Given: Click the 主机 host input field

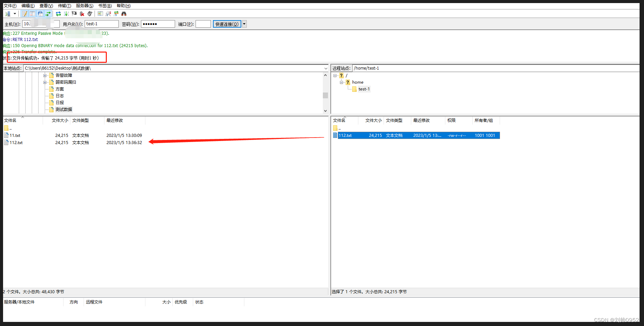Looking at the screenshot, I should coord(41,24).
